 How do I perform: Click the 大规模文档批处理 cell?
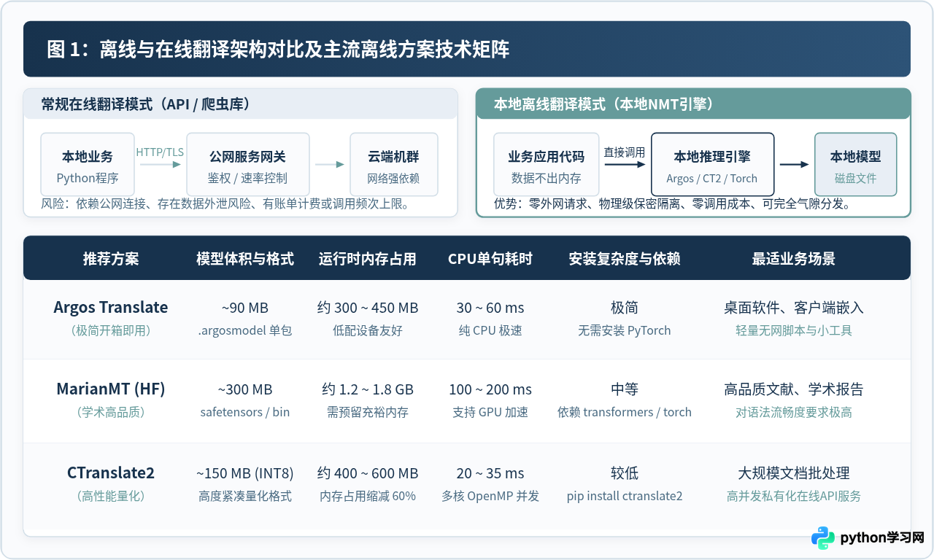[x=794, y=473]
